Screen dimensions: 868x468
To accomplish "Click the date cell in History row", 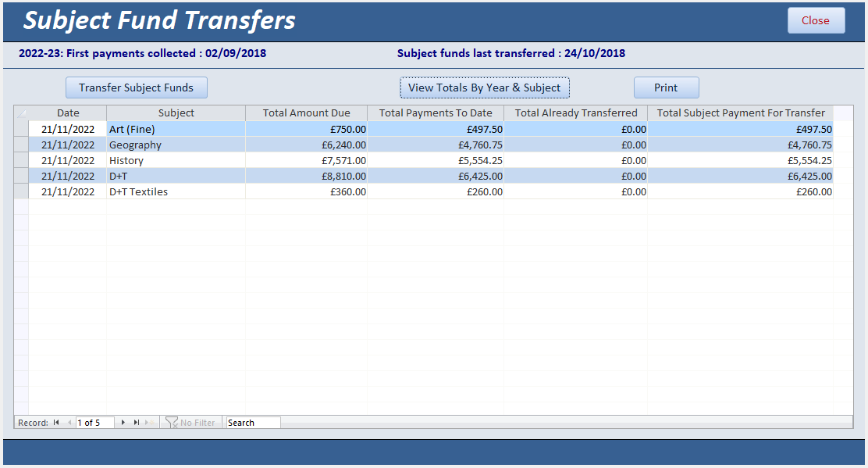I will 68,160.
